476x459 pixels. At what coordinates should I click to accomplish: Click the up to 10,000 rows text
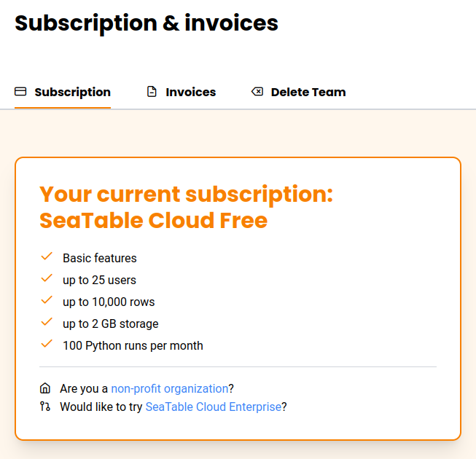(109, 302)
